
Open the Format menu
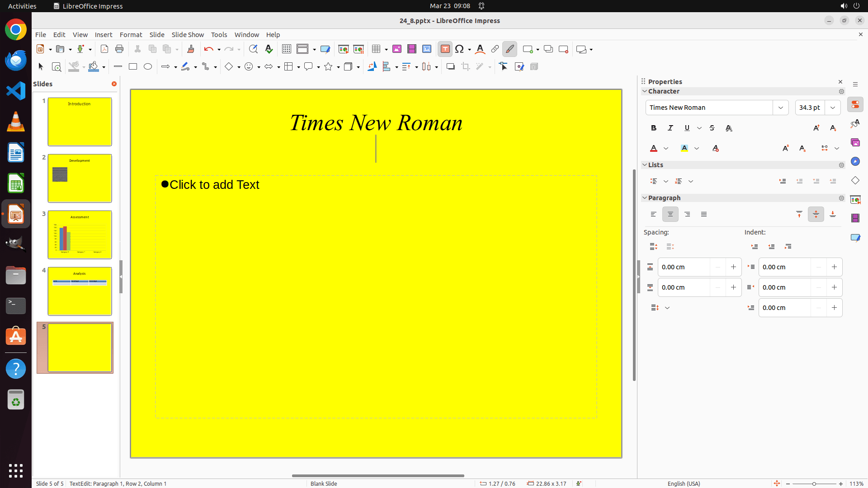pos(131,34)
